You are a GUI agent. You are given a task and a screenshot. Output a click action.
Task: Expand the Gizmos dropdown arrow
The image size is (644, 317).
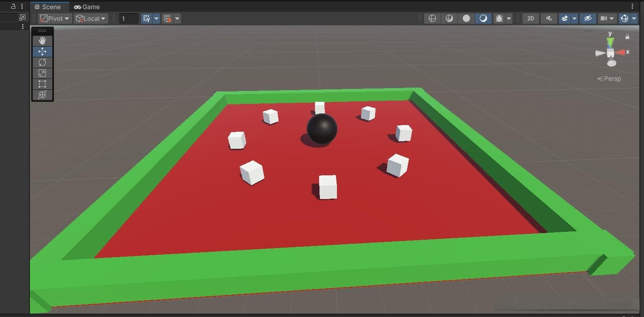click(634, 18)
